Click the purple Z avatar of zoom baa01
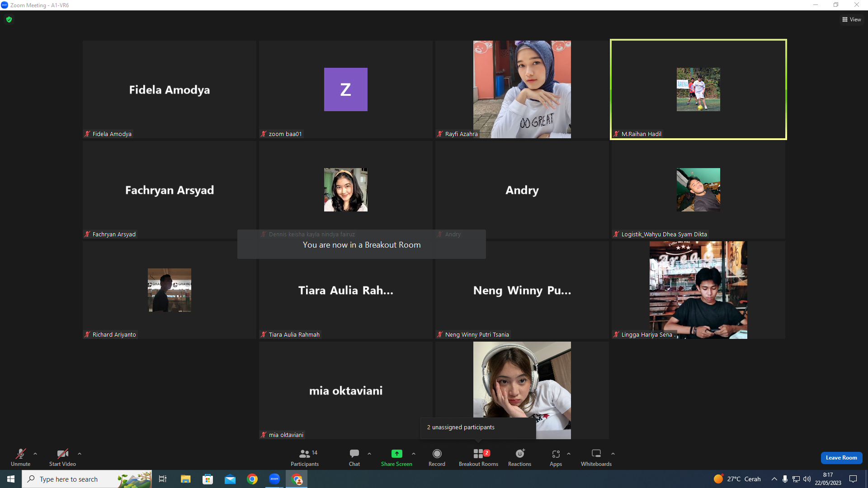The image size is (868, 488). click(x=346, y=89)
